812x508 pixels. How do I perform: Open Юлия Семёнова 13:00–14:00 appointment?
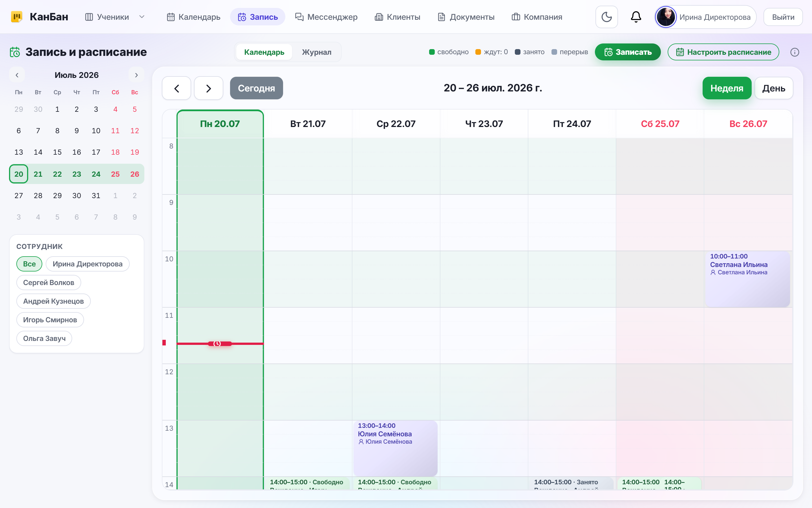395,448
